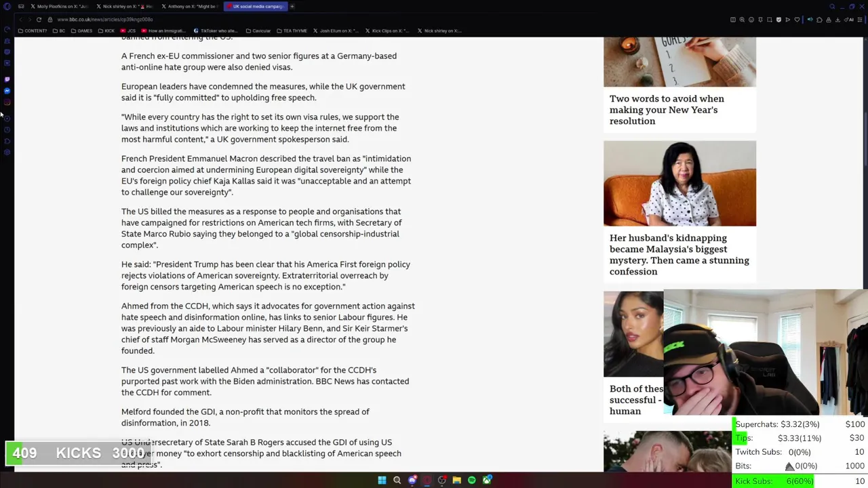Open the emoji reactions toolbar icon

point(751,20)
